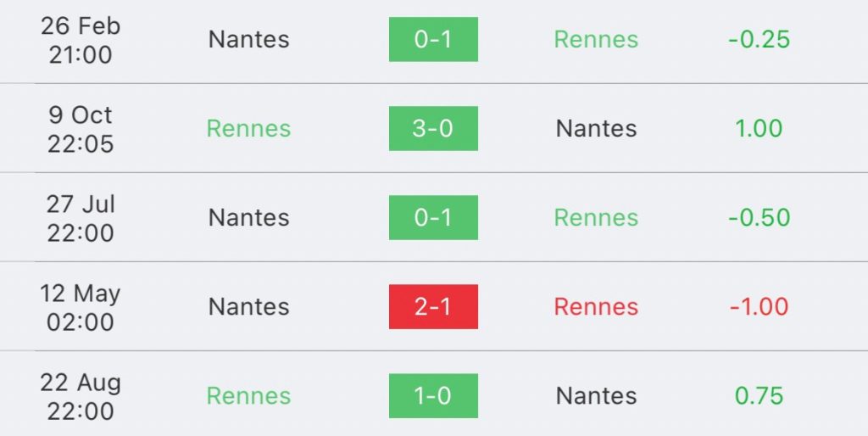Click green Rennes in the 9 Oct match
Image resolution: width=868 pixels, height=436 pixels.
click(248, 129)
